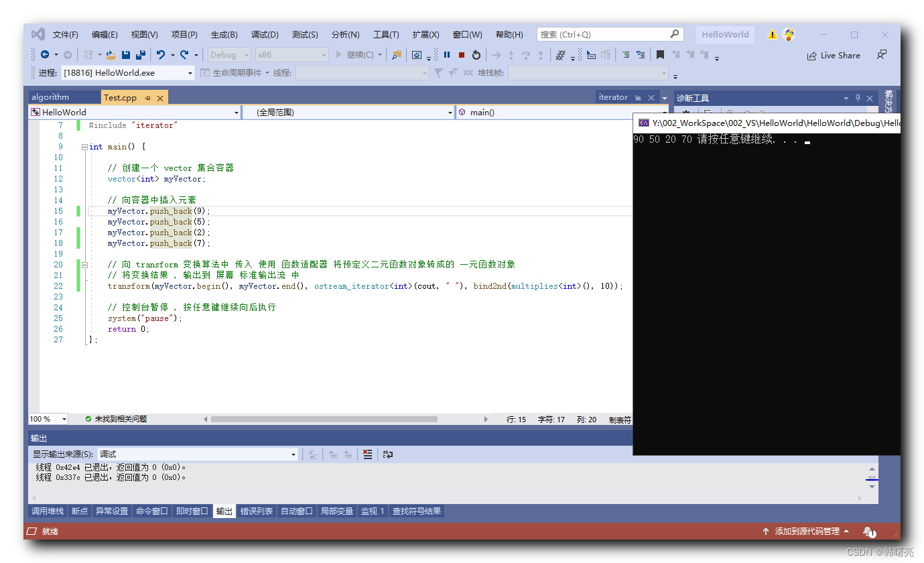Toggle word wrap in the Output pane

pyautogui.click(x=388, y=454)
